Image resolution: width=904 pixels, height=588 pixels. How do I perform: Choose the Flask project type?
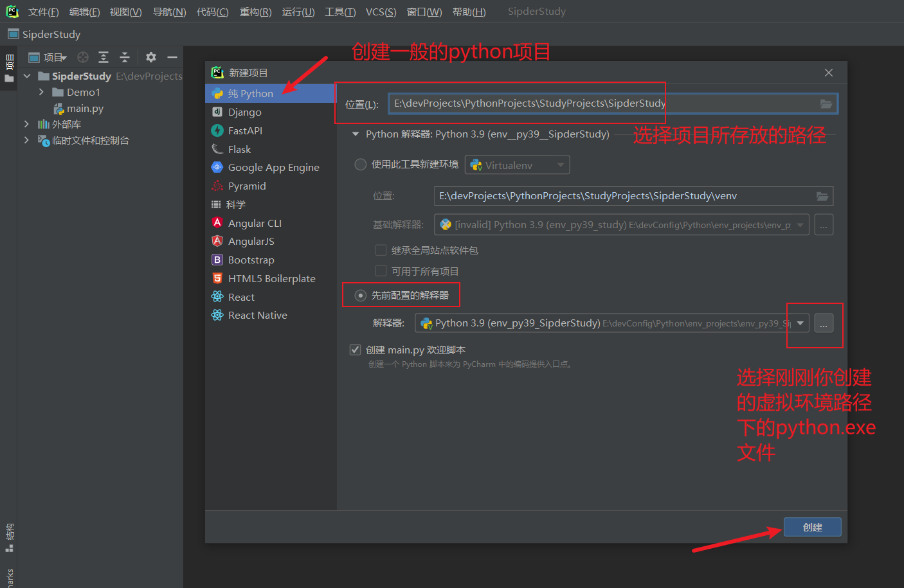[270, 149]
